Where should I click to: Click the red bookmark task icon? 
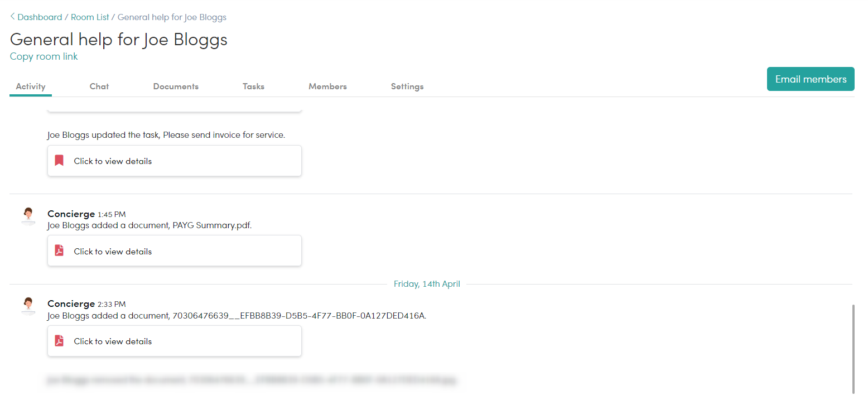pos(59,161)
